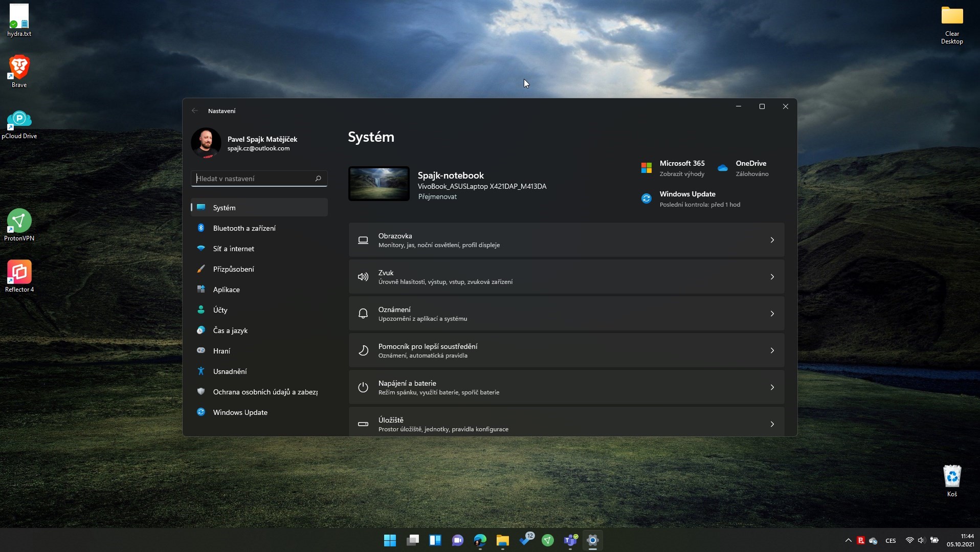The height and width of the screenshot is (552, 980).
Task: Open Teams Chat on the taskbar
Action: 458,540
